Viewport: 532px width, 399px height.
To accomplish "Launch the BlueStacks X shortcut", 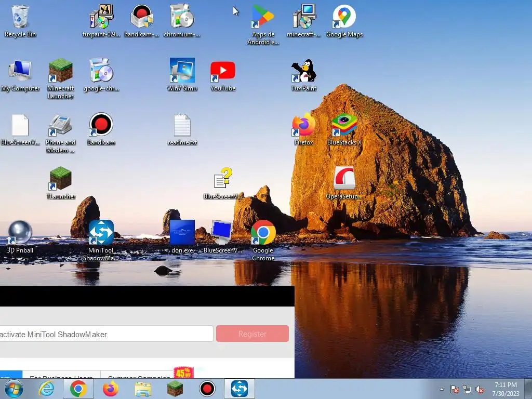I will coord(344,129).
